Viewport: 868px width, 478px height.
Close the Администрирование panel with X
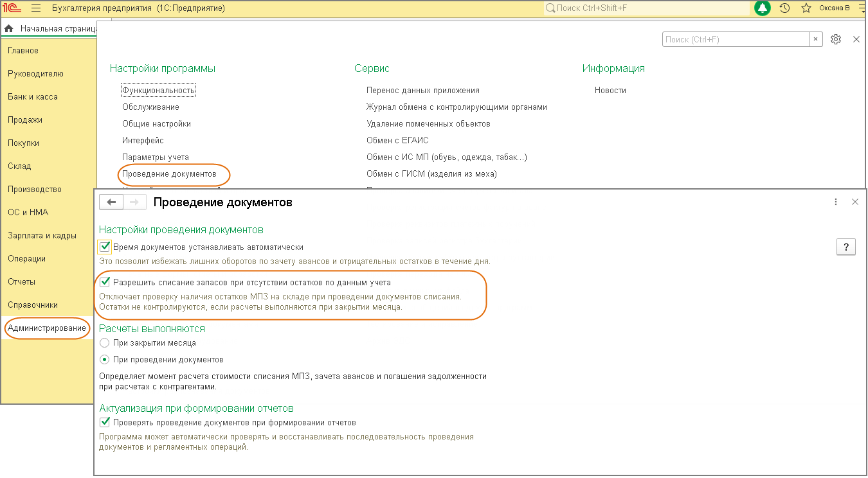pos(856,39)
